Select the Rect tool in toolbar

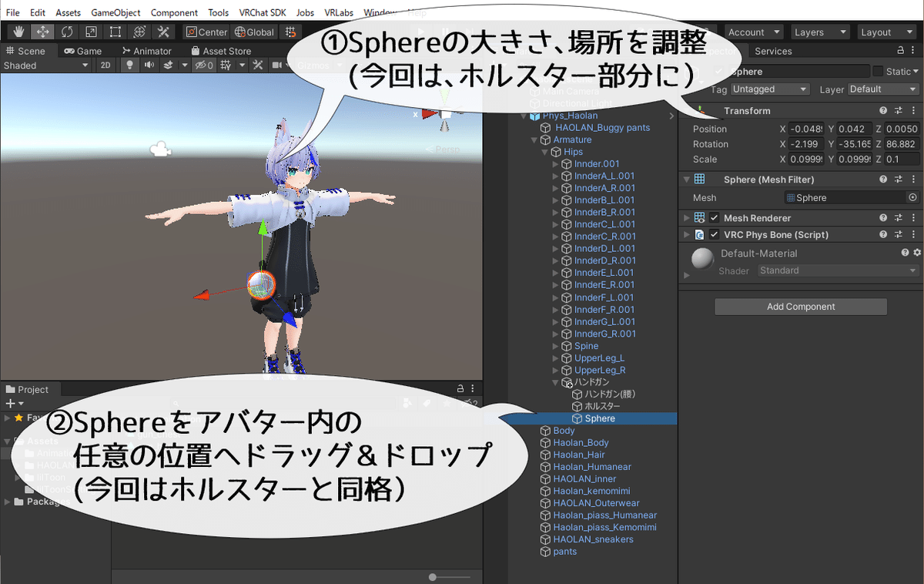[x=115, y=32]
